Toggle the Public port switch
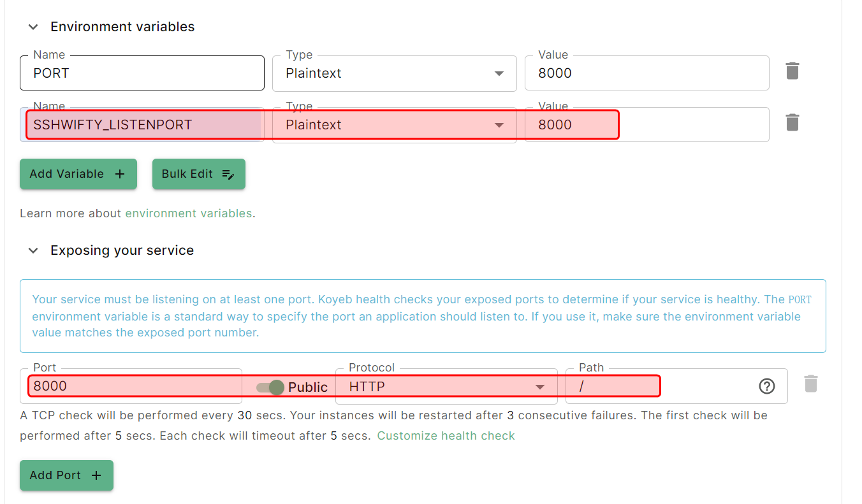Screen dimensions: 862x504 point(270,387)
